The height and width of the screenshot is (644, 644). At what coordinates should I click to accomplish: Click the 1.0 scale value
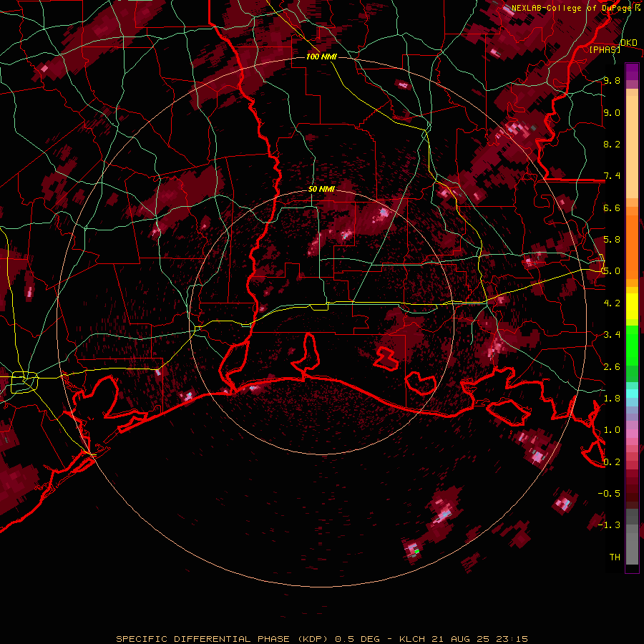pyautogui.click(x=612, y=430)
